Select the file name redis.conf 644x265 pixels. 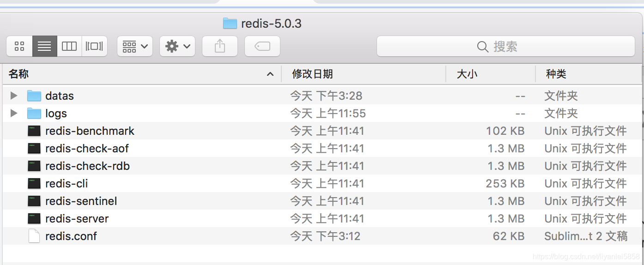(71, 236)
